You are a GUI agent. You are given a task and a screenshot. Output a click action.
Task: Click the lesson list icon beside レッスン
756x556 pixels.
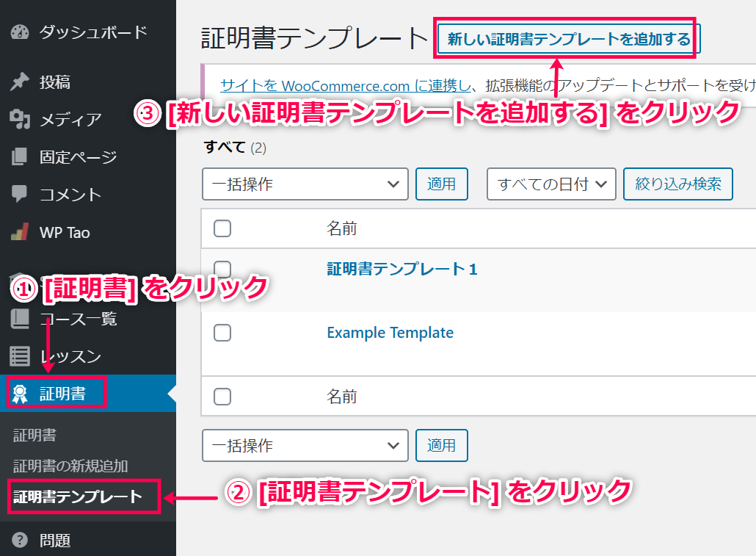(20, 356)
